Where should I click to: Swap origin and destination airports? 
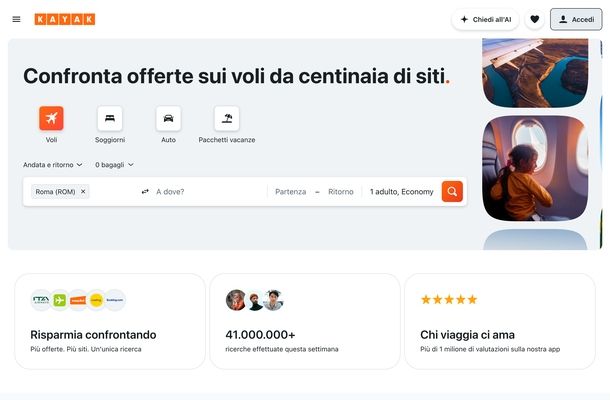[x=145, y=191]
